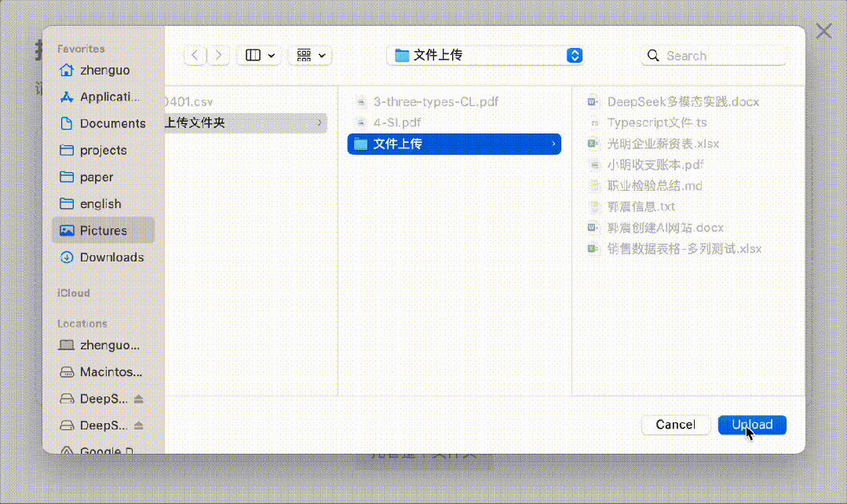This screenshot has width=847, height=504.
Task: Click the Pictures sidebar icon
Action: pyautogui.click(x=67, y=230)
